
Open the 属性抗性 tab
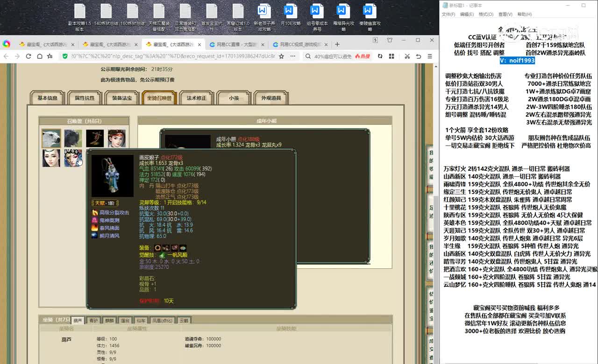coord(85,98)
